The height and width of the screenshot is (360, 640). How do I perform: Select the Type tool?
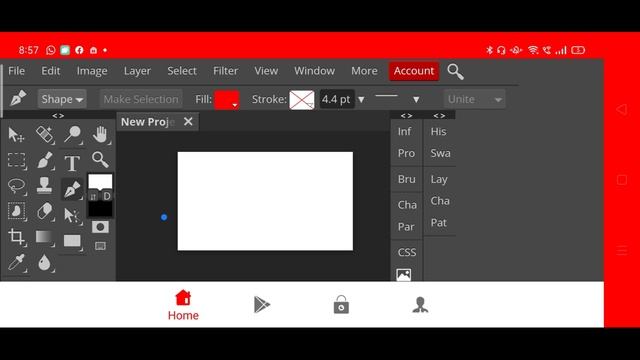(x=72, y=163)
